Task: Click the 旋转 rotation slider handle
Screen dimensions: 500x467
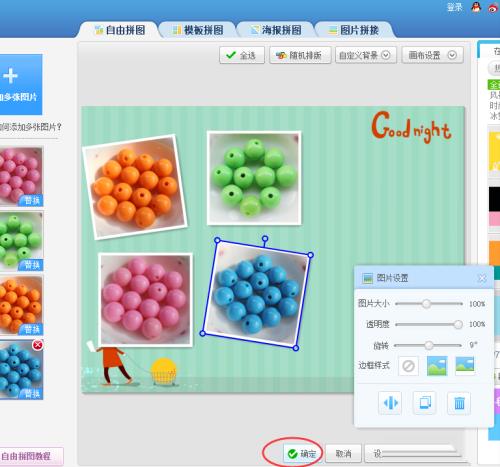Action: pyautogui.click(x=429, y=345)
